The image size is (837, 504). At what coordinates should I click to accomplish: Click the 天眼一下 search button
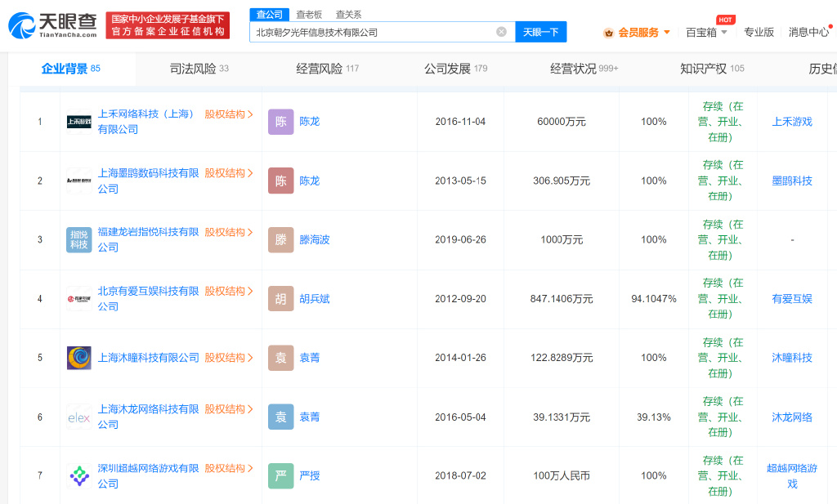coord(541,32)
